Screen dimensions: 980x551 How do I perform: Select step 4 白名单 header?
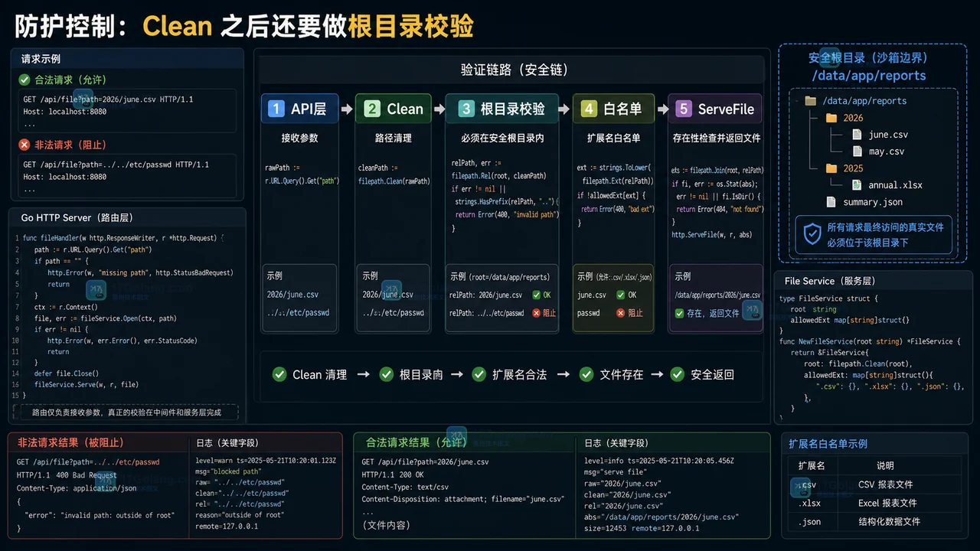(613, 109)
